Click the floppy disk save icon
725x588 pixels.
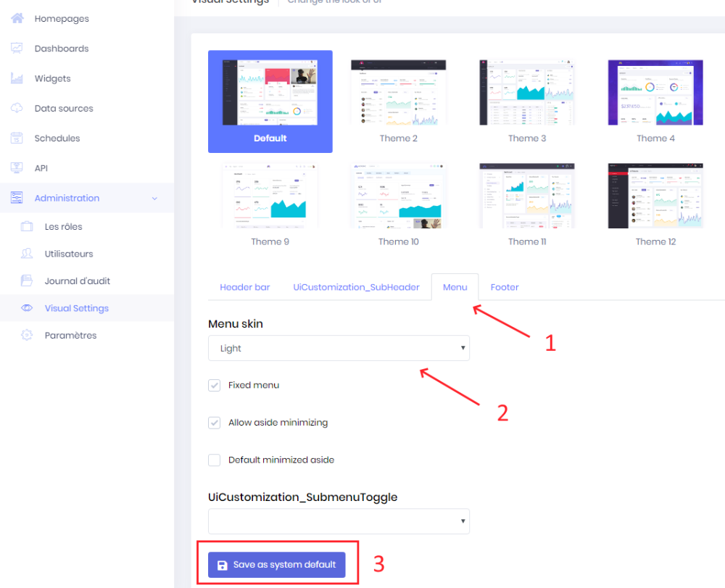[x=223, y=565]
